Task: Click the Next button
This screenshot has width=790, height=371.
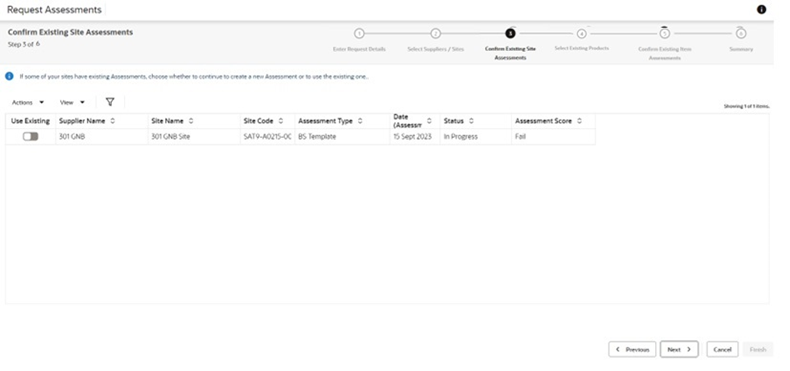Action: 679,349
